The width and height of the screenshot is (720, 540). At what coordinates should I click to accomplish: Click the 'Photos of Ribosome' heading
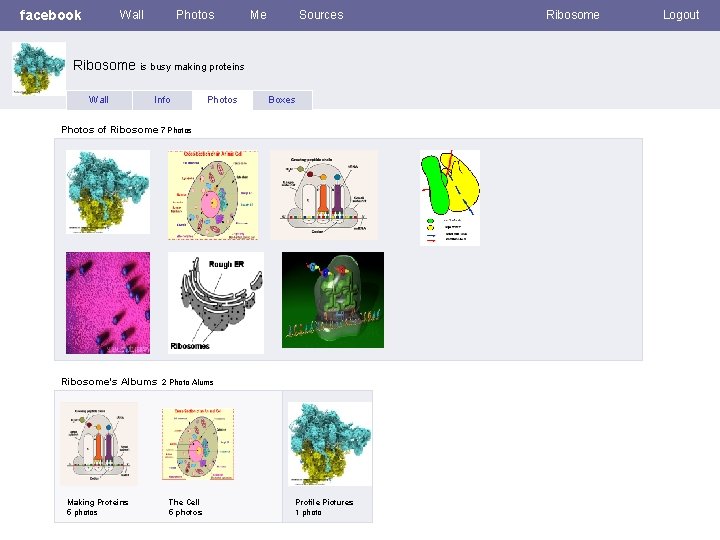click(110, 130)
